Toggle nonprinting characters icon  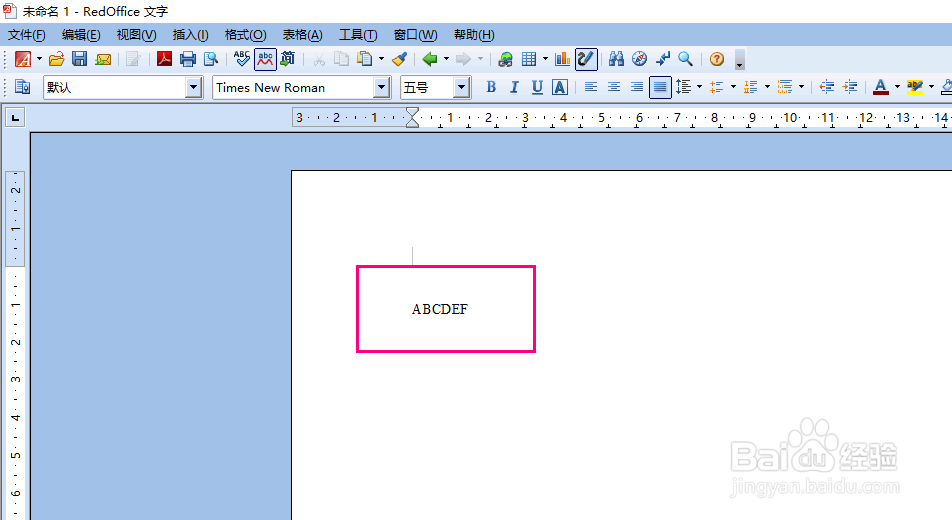[x=662, y=59]
